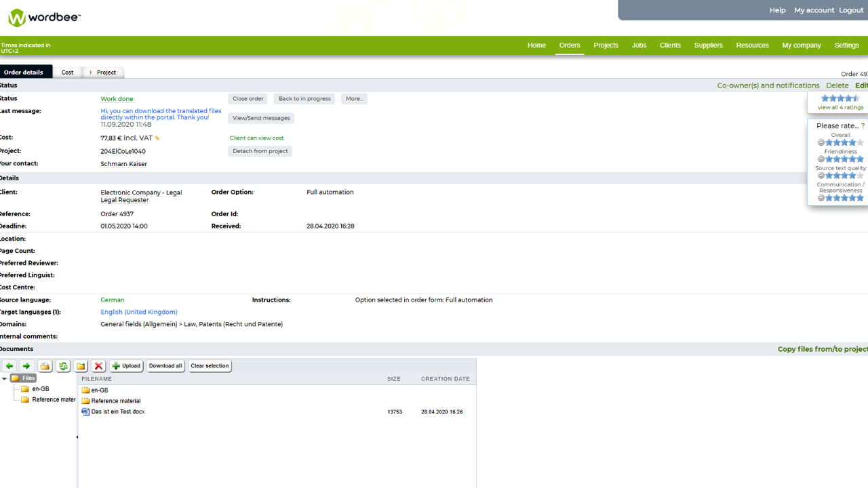The height and width of the screenshot is (488, 868).
Task: Navigate to Resources in the top menu
Action: [752, 45]
